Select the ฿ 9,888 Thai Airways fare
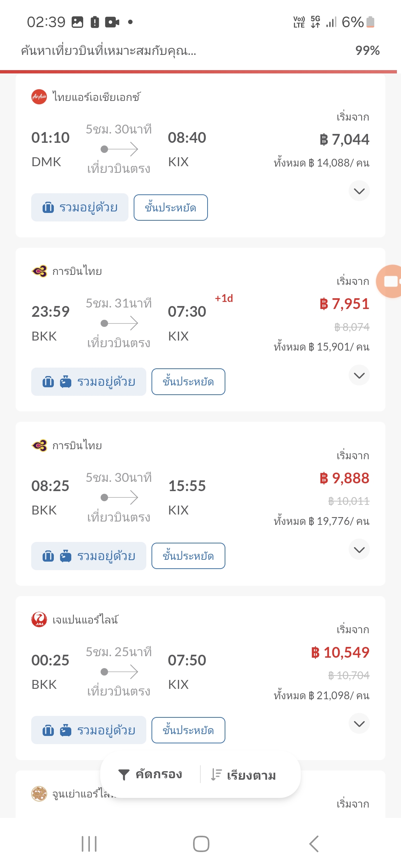The width and height of the screenshot is (401, 868). click(344, 478)
